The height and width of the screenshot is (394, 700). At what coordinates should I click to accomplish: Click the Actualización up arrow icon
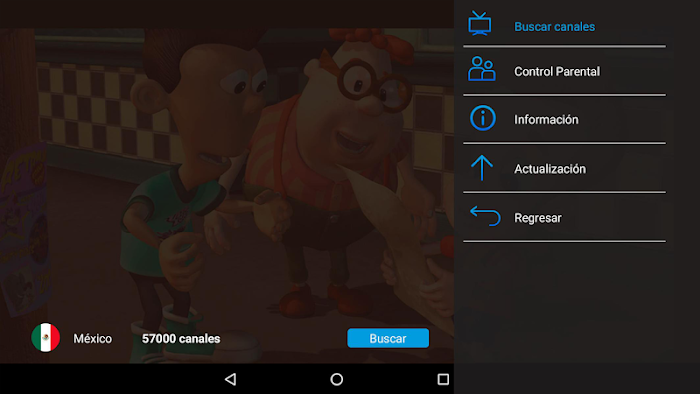point(482,168)
